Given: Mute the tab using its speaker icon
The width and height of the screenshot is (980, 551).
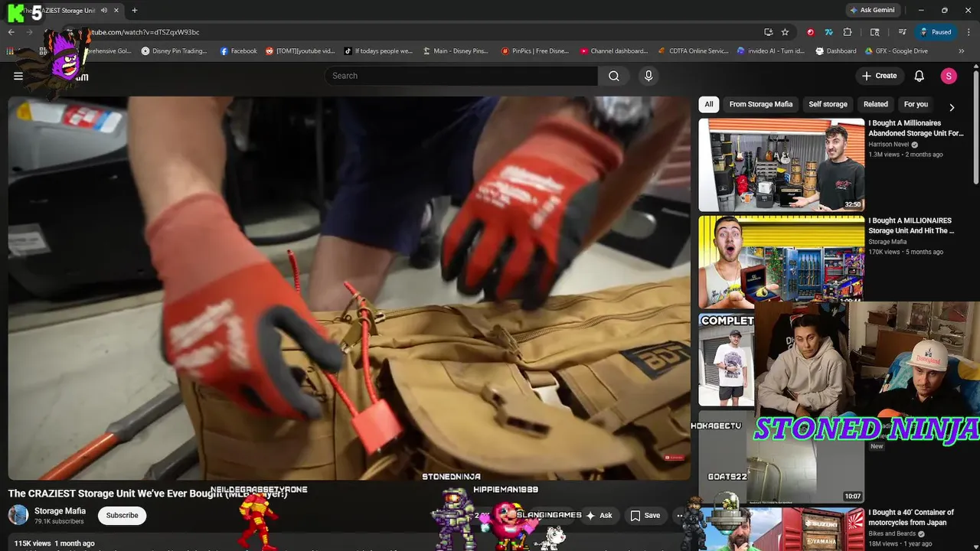Looking at the screenshot, I should click(x=104, y=11).
